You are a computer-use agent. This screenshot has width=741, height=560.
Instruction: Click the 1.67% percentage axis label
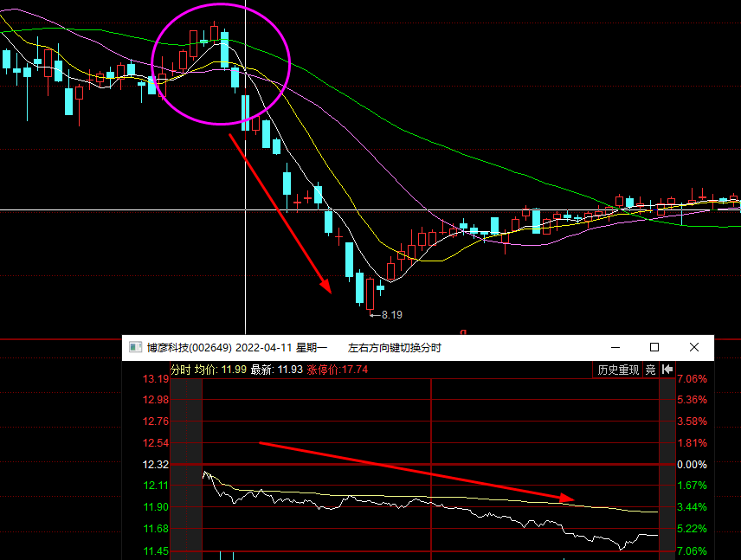692,486
